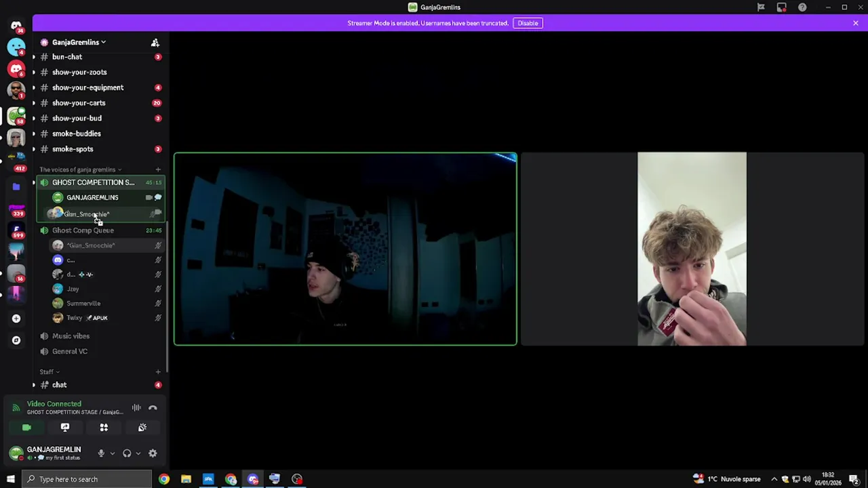Select ^Gian_Smoochie^ in Ghost Comp Queue
The image size is (868, 488).
(91, 245)
